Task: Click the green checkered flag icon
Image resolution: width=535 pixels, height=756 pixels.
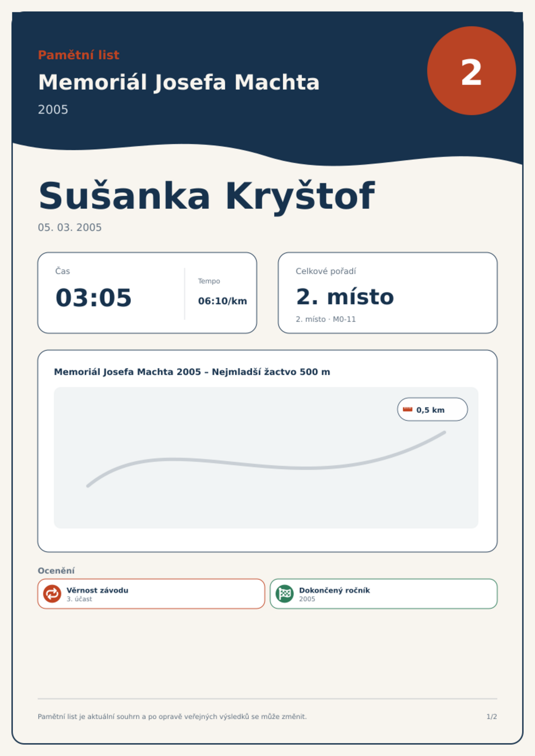Action: tap(284, 593)
